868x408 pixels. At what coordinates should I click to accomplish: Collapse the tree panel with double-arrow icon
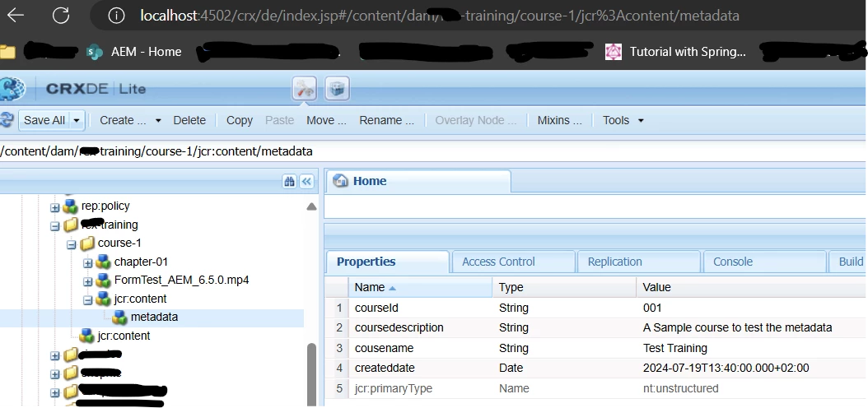pyautogui.click(x=306, y=181)
